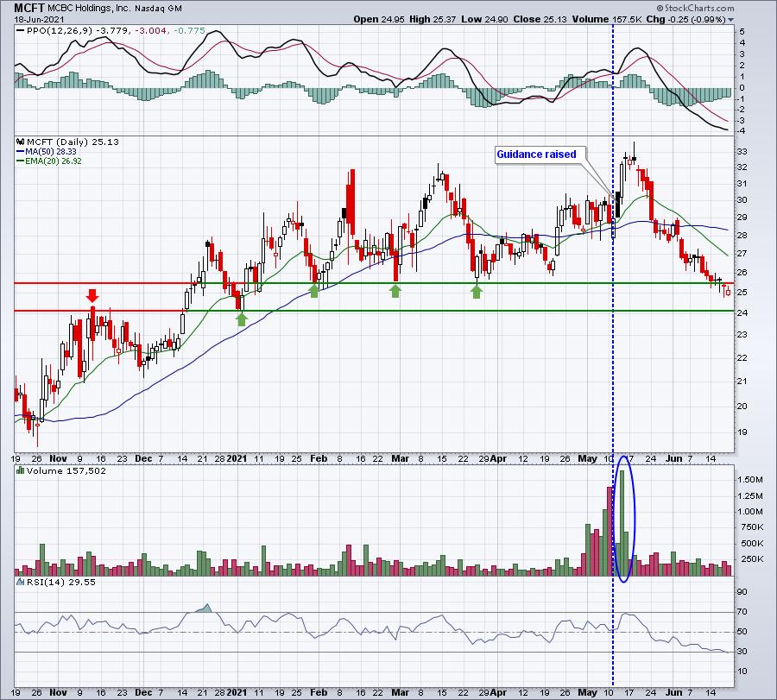Screen dimensions: 777x700
Task: Click the black line marker before PPO(12,26,9)
Action: click(21, 31)
